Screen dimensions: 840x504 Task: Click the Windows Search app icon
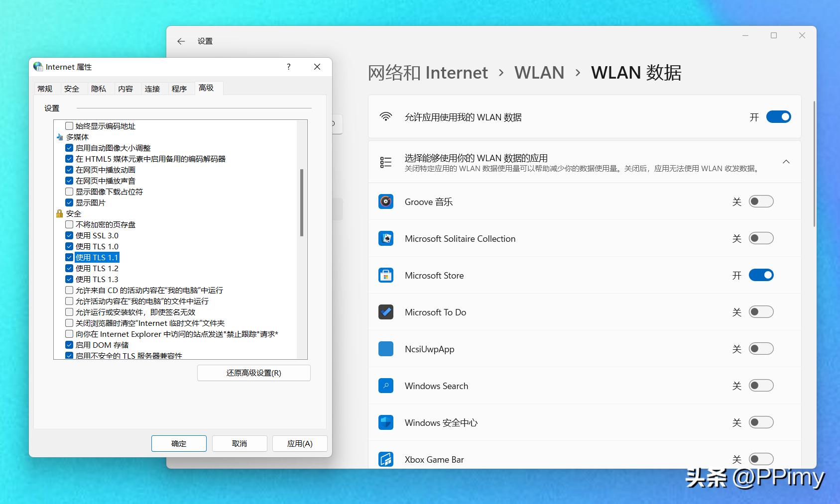click(x=386, y=386)
